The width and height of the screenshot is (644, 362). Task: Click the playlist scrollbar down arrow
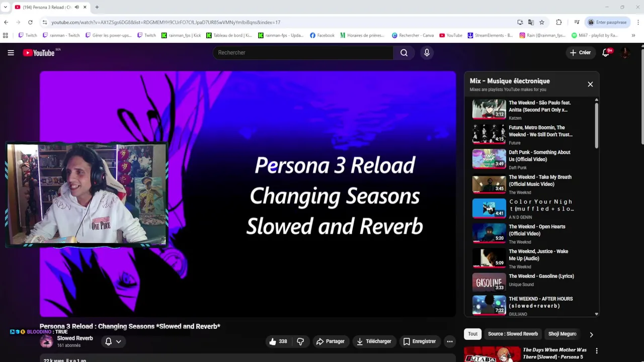tap(597, 314)
